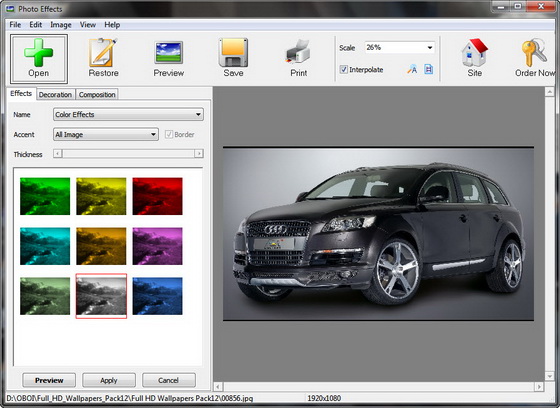Click the blue fit-page icon near Scale
Viewport: 560px width, 408px height.
[429, 69]
